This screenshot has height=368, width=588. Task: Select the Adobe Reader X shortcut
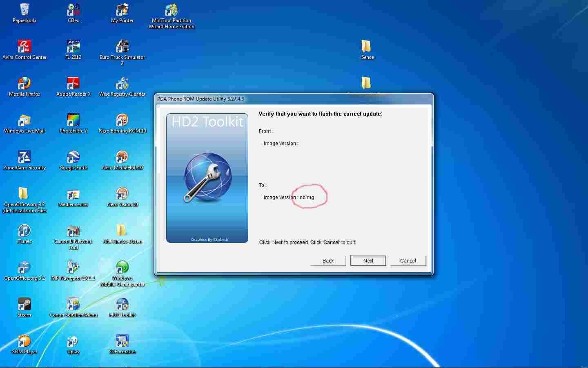(73, 84)
